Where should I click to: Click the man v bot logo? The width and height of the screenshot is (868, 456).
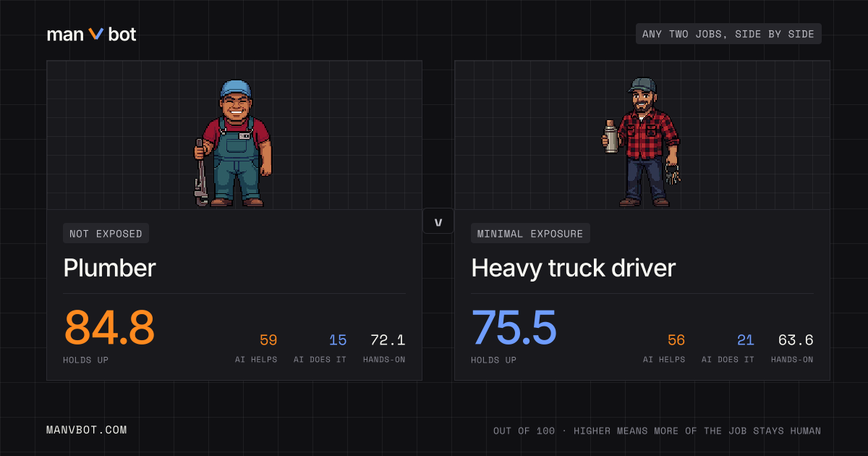91,34
